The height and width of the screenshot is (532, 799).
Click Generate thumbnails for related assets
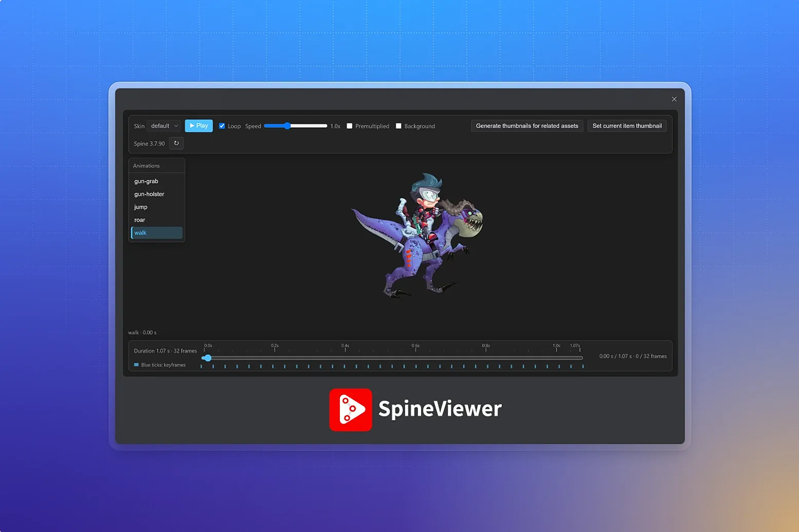click(x=527, y=126)
